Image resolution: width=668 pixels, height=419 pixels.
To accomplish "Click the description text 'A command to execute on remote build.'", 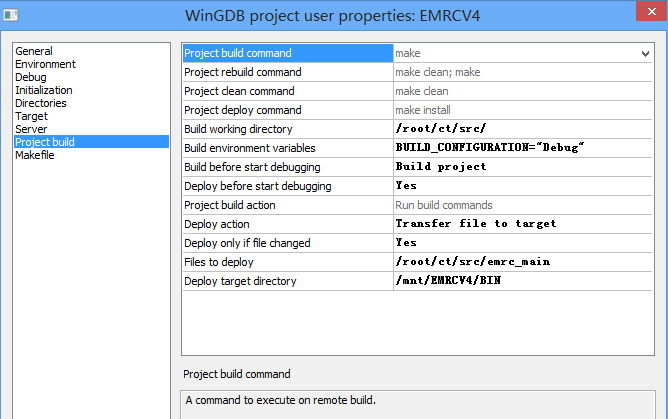I will pos(281,400).
